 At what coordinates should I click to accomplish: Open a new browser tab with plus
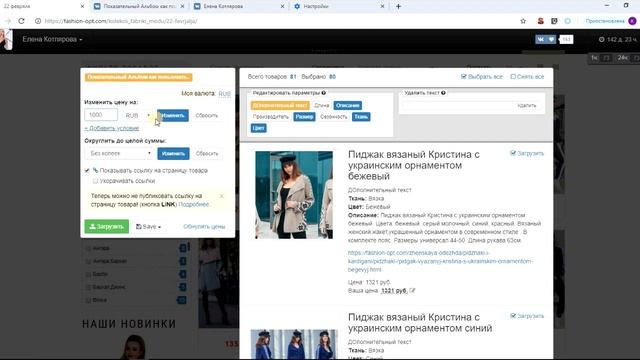[398, 6]
